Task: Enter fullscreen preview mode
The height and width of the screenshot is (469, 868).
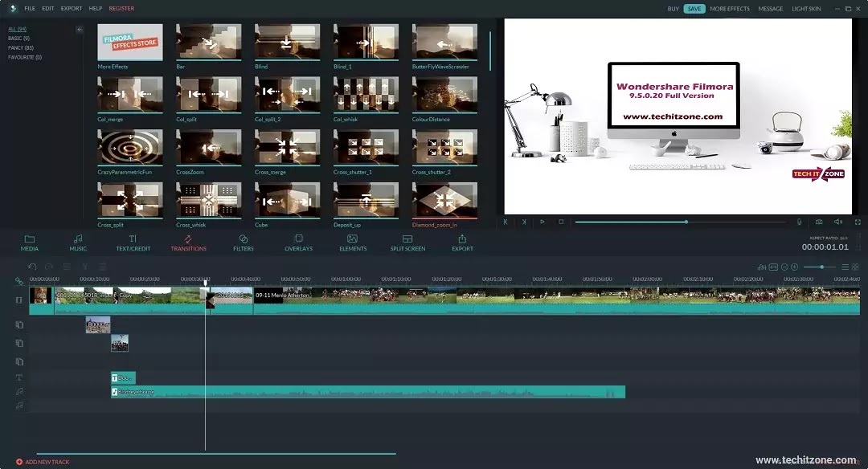Action: [x=858, y=222]
